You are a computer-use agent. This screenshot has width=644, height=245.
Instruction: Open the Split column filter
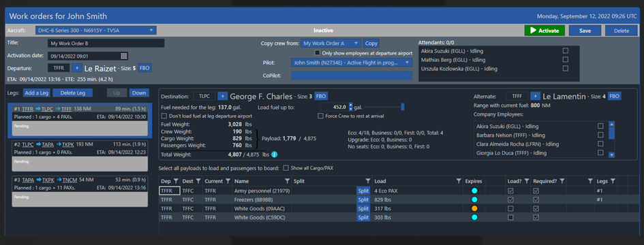coord(368,181)
